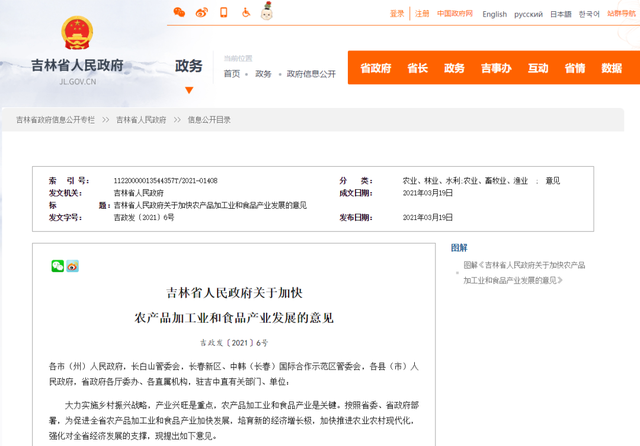
Task: Open 吉林省政府信息公开专栏 breadcrumb
Action: [56, 120]
